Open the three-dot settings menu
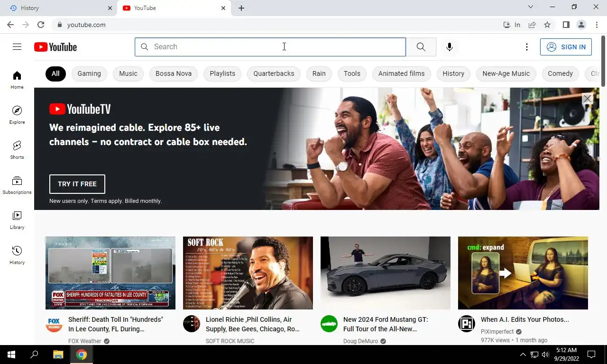This screenshot has width=607, height=364. [526, 47]
